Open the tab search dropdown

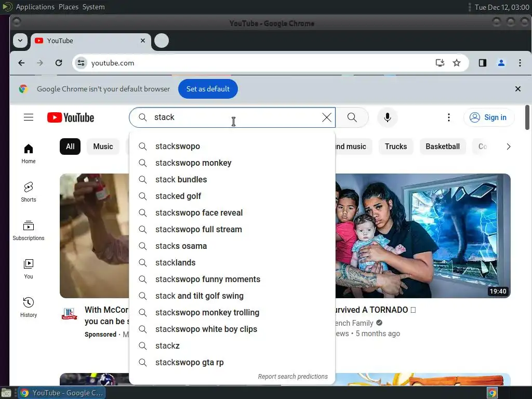point(20,41)
